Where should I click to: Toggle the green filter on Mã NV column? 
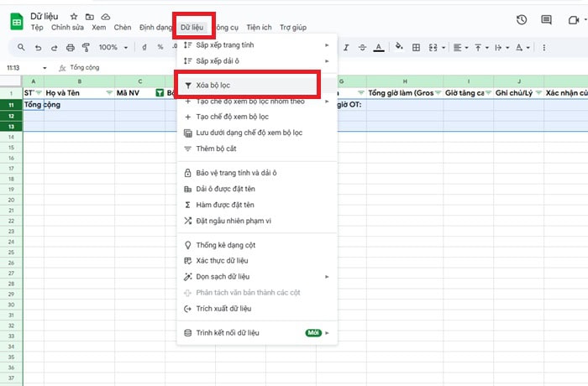click(160, 92)
